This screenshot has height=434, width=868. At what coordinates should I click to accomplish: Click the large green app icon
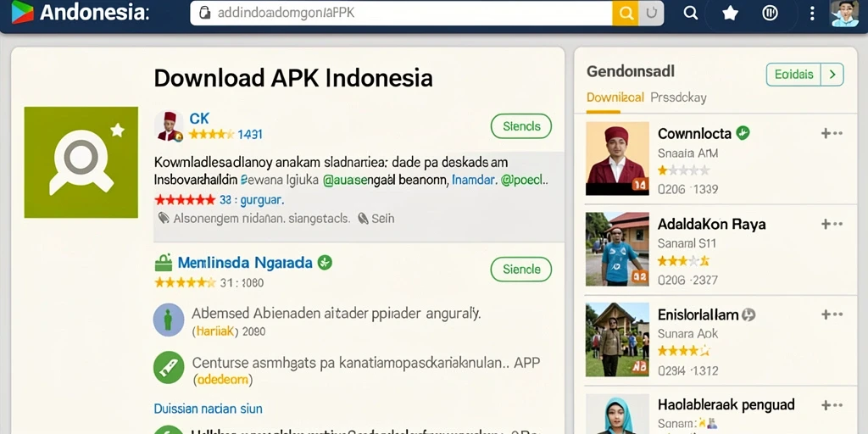(81, 162)
